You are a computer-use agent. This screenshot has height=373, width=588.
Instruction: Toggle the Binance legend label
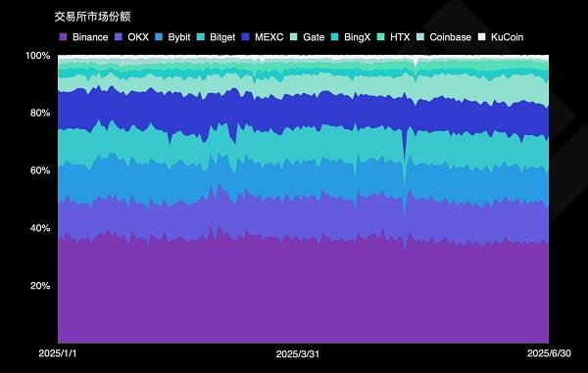click(90, 37)
